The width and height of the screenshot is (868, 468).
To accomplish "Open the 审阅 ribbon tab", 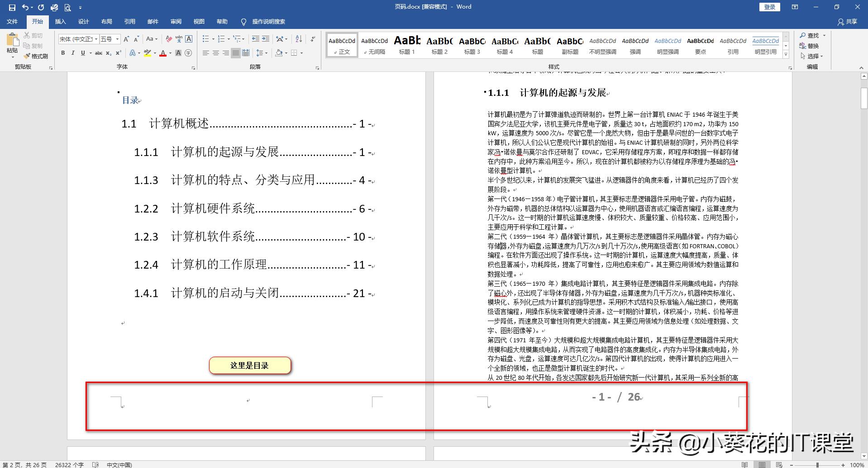I will coord(176,22).
